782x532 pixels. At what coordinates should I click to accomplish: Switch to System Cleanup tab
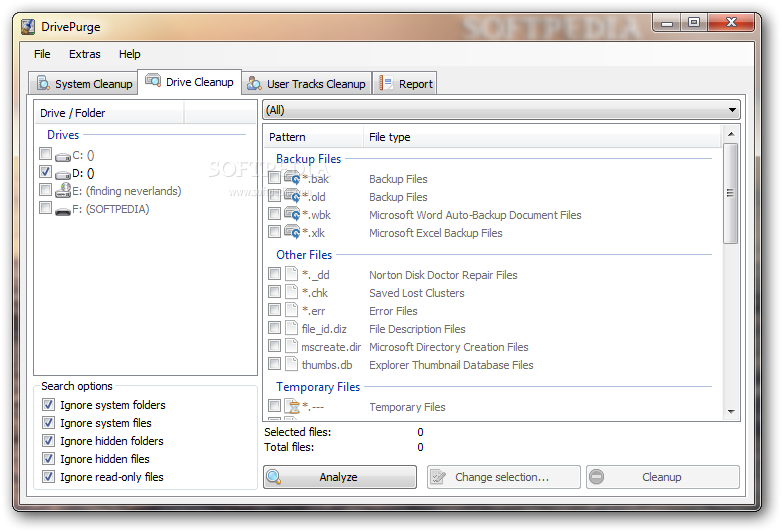click(84, 83)
